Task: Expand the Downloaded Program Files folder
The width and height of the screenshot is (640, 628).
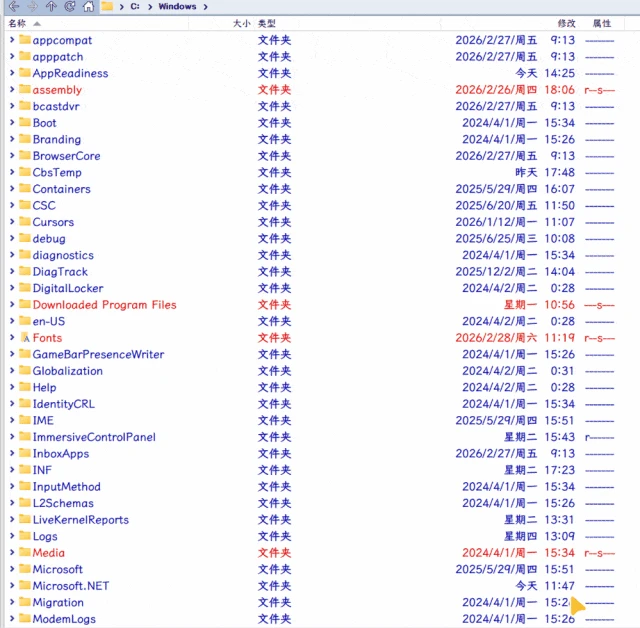Action: coord(12,304)
